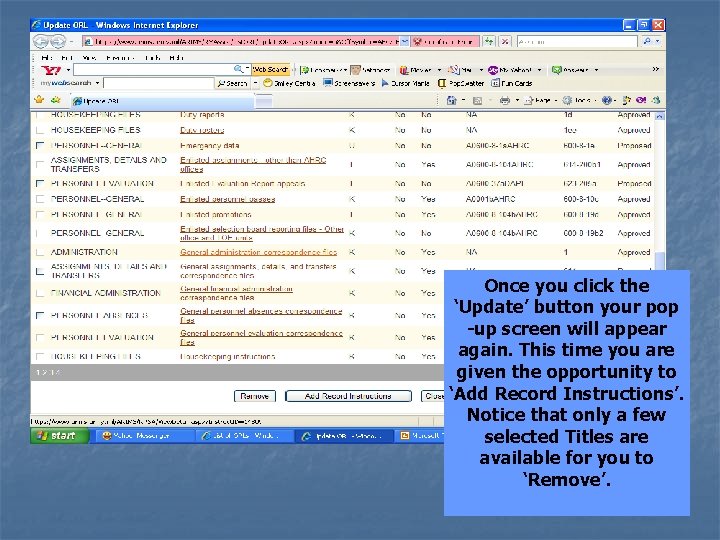
Task: Click the yellow Web Search button
Action: coord(270,69)
